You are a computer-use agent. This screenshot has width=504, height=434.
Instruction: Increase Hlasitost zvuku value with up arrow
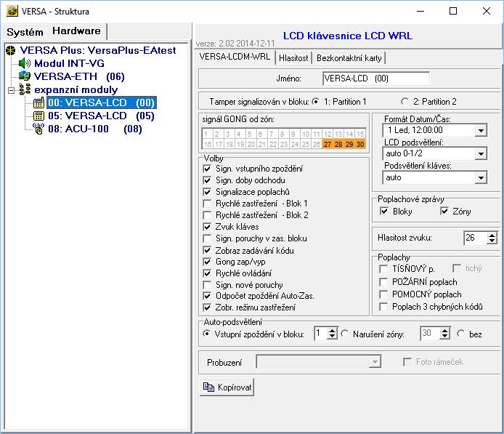(x=492, y=236)
